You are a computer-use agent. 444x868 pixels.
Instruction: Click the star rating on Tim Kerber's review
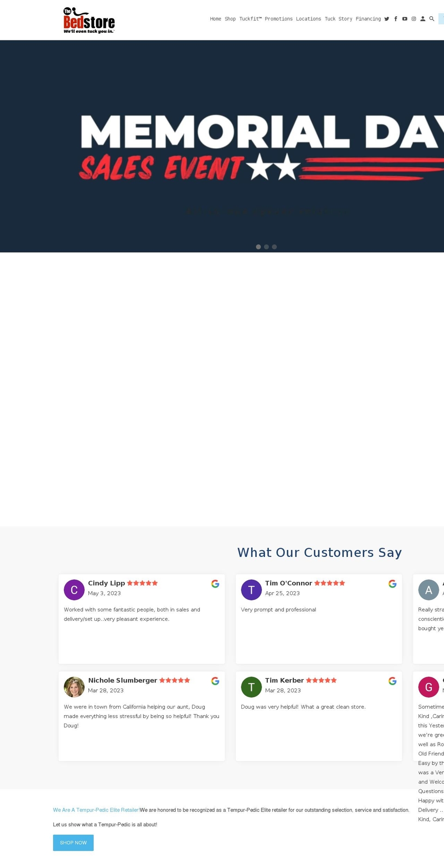[321, 681]
